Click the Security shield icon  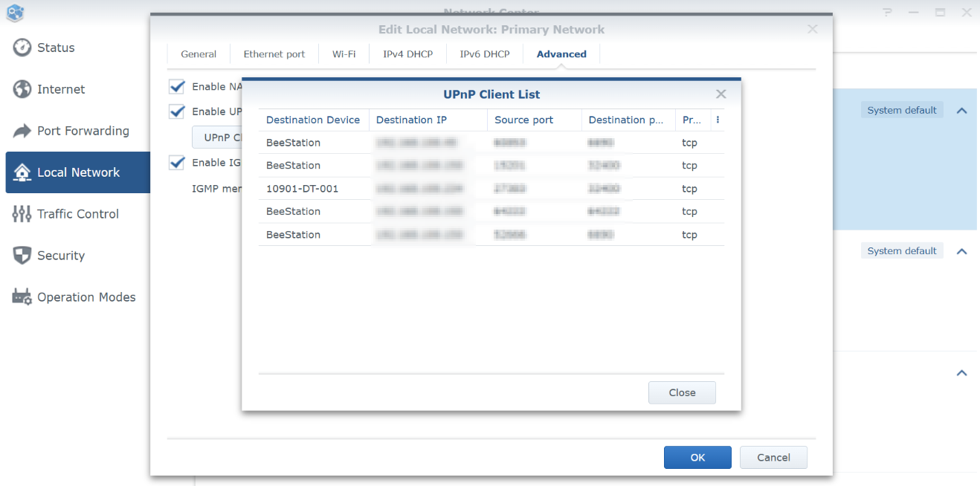22,256
